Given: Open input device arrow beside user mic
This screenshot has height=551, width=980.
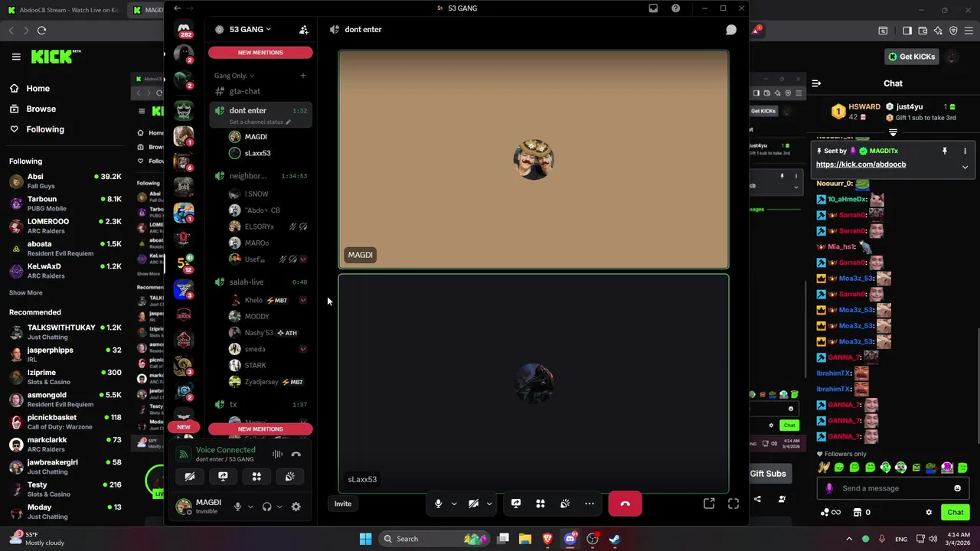Looking at the screenshot, I should (250, 507).
